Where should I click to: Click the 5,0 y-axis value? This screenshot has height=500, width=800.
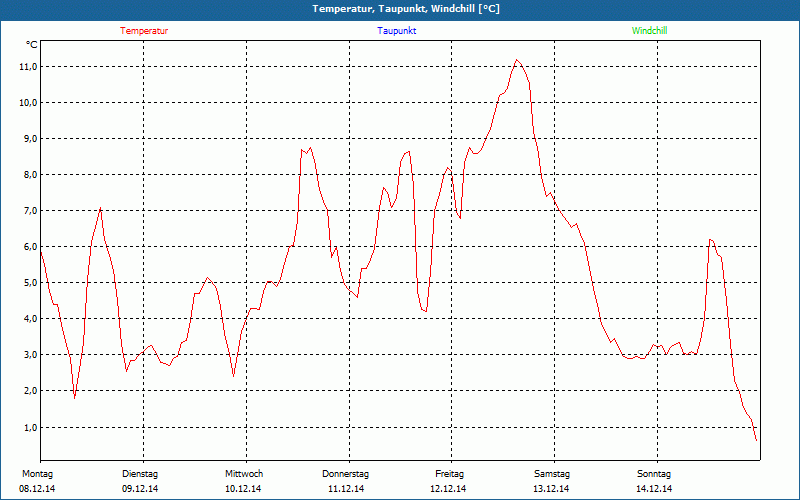coord(29,283)
